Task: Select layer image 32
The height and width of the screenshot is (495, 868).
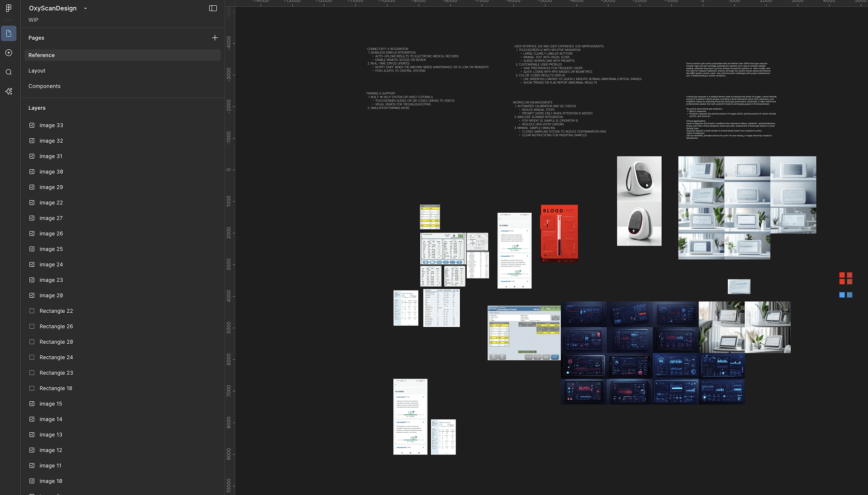Action: coord(123,141)
